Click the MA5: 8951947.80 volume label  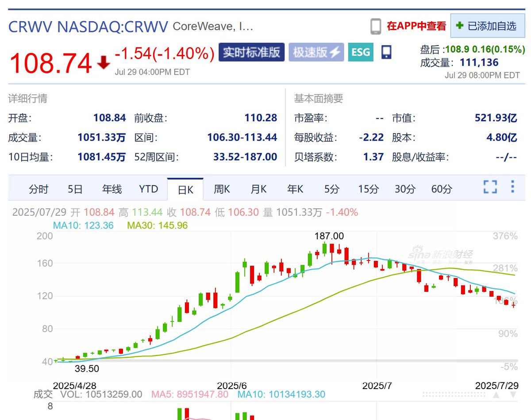[190, 394]
